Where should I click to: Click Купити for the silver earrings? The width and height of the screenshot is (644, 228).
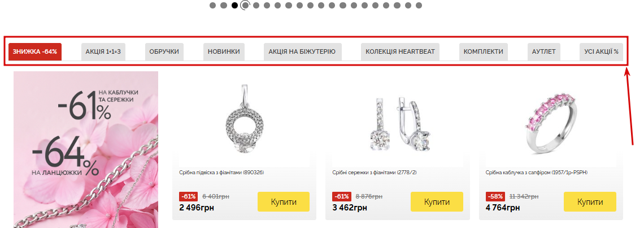437,201
